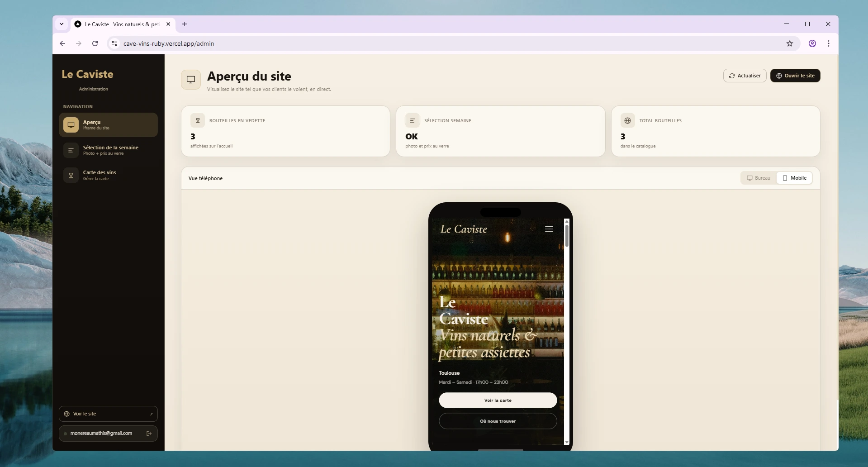This screenshot has width=868, height=467.
Task: Click the globe icon on Total bouteilles card
Action: (x=627, y=121)
